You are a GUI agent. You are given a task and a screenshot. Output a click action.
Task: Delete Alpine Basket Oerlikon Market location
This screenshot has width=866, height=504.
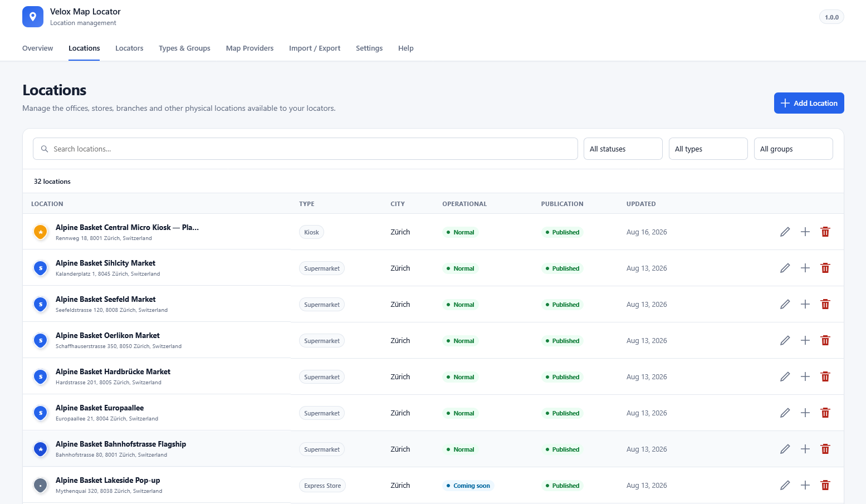click(825, 340)
